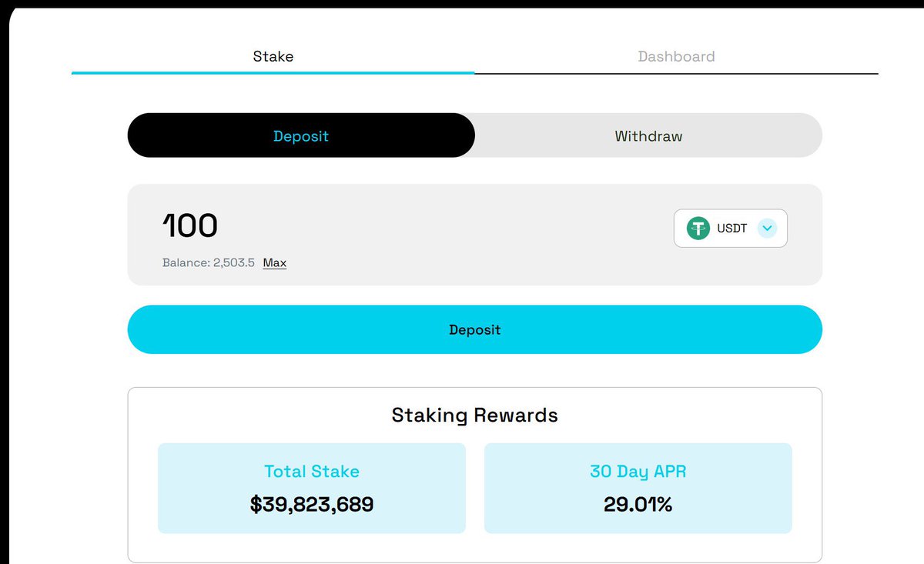
Task: Click the 29.01% APR value
Action: click(x=638, y=505)
